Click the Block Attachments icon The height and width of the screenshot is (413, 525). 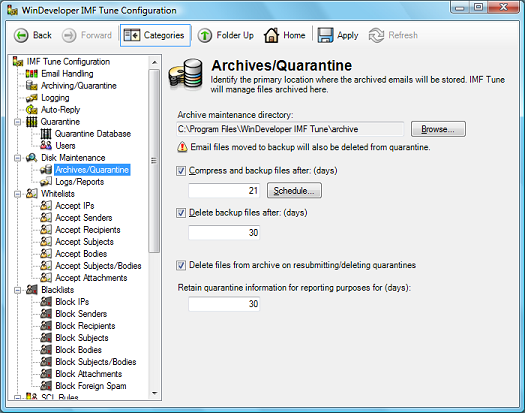pyautogui.click(x=46, y=374)
